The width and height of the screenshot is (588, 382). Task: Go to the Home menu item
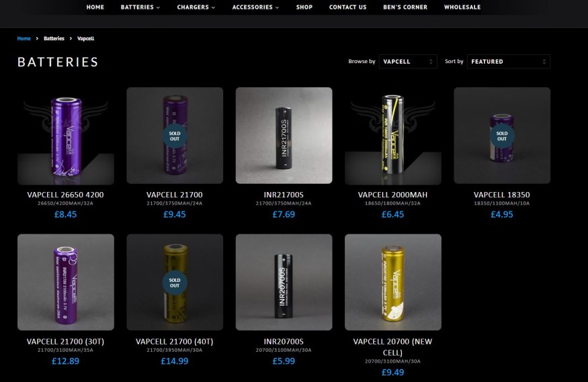[95, 7]
